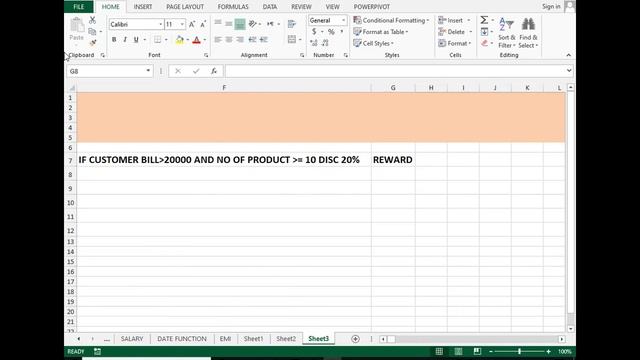Apply the Fill Color bucket
640x360 pixels.
click(180, 40)
